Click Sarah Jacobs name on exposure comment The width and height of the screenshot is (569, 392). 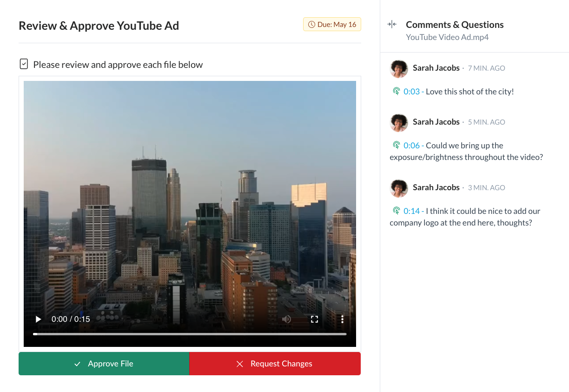[436, 122]
